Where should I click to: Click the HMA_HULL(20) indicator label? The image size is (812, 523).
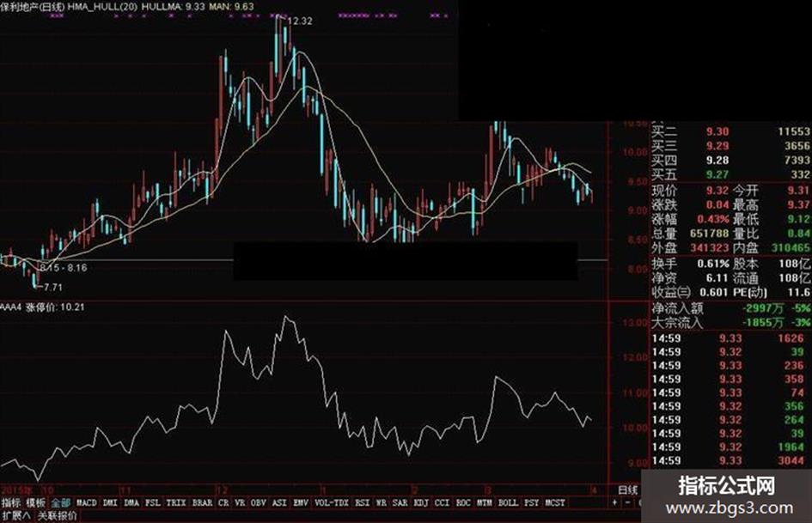(102, 7)
